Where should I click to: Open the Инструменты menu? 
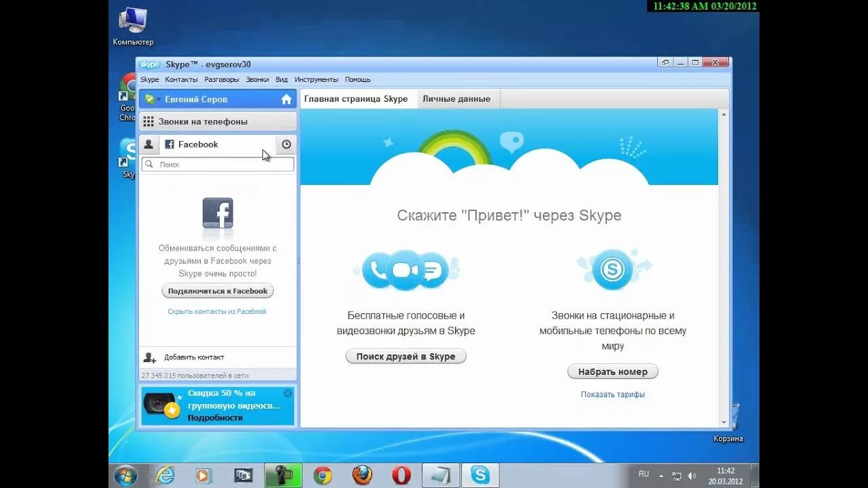(x=316, y=79)
